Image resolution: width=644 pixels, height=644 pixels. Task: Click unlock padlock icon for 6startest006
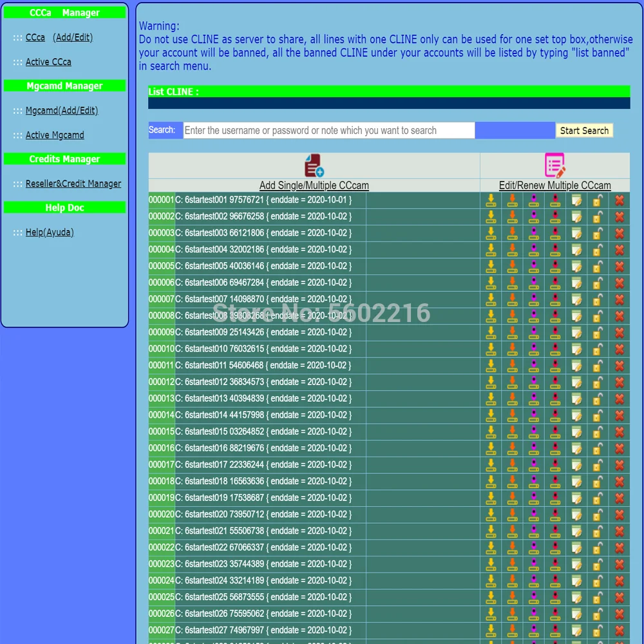[598, 283]
